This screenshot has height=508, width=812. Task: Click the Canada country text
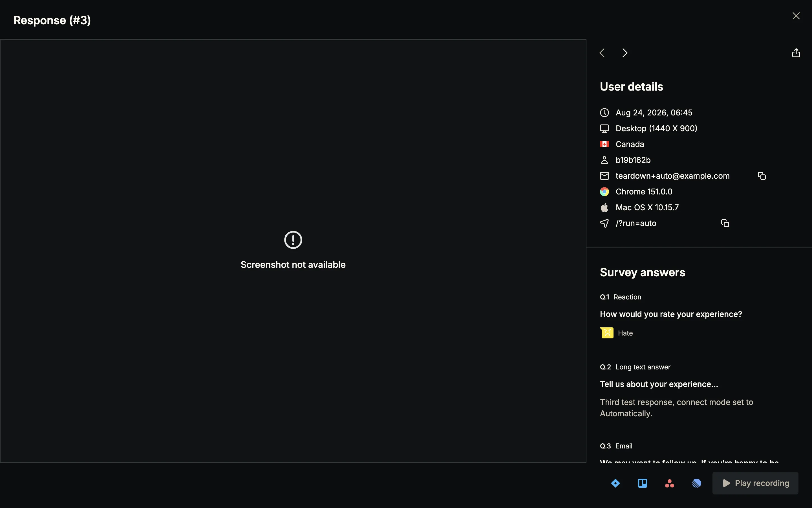tap(630, 144)
